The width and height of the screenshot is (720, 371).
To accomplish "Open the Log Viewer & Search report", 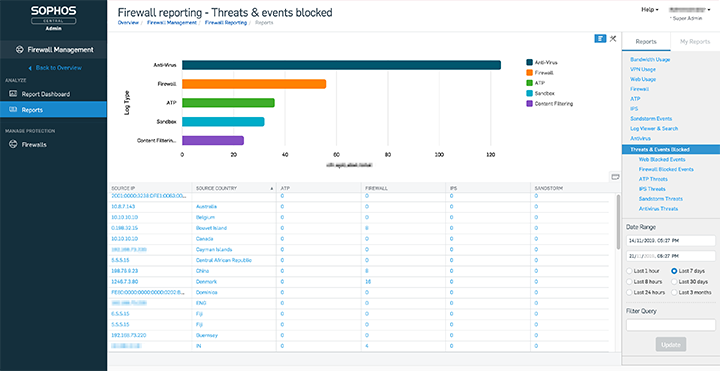I will pyautogui.click(x=654, y=129).
